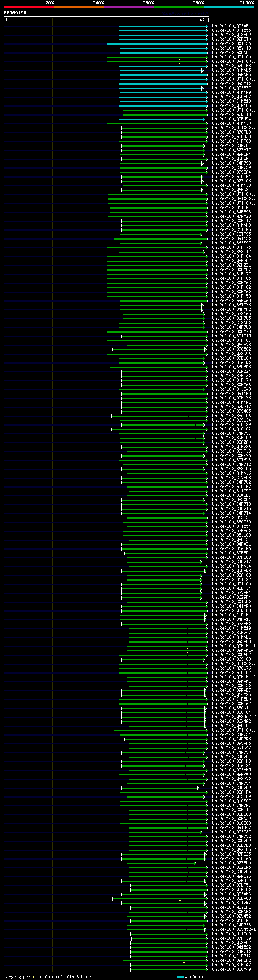Select the UniRef100_Q9LEU7 label

click(x=231, y=97)
